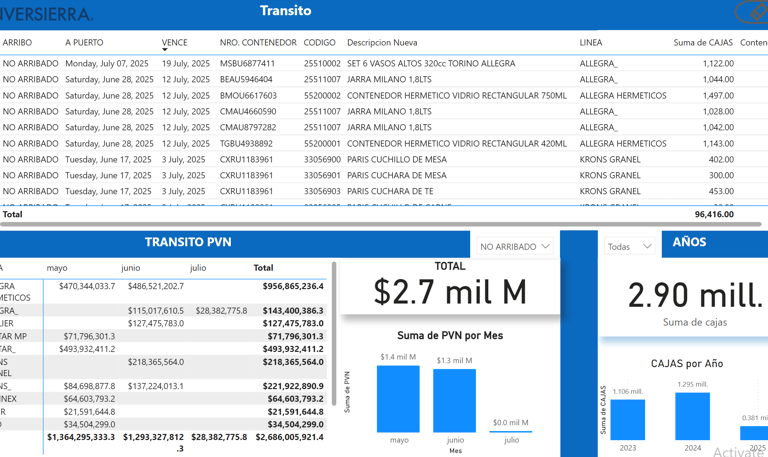This screenshot has height=457, width=768.
Task: Open the Todas dropdown
Action: [629, 246]
